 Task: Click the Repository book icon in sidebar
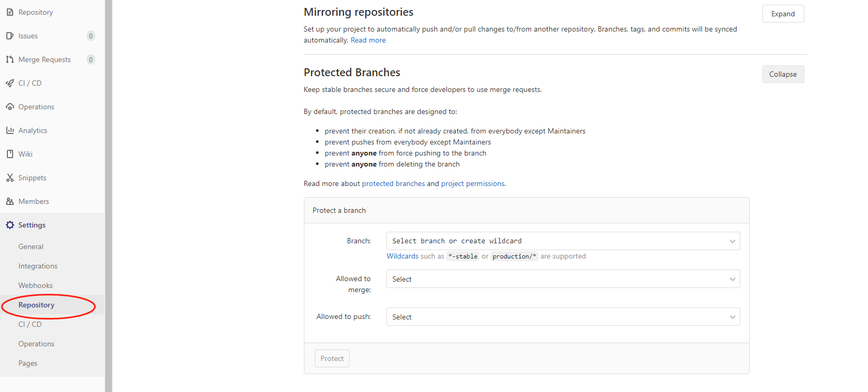(x=10, y=12)
